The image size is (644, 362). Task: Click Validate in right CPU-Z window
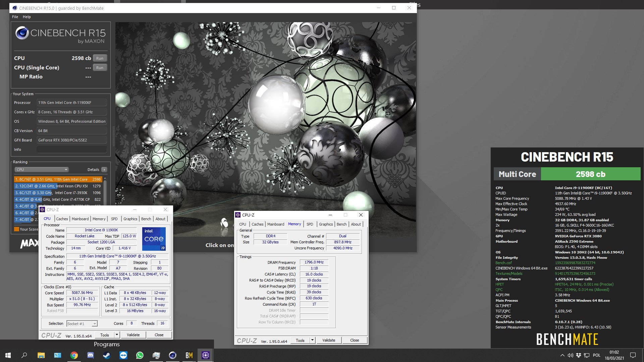click(329, 340)
